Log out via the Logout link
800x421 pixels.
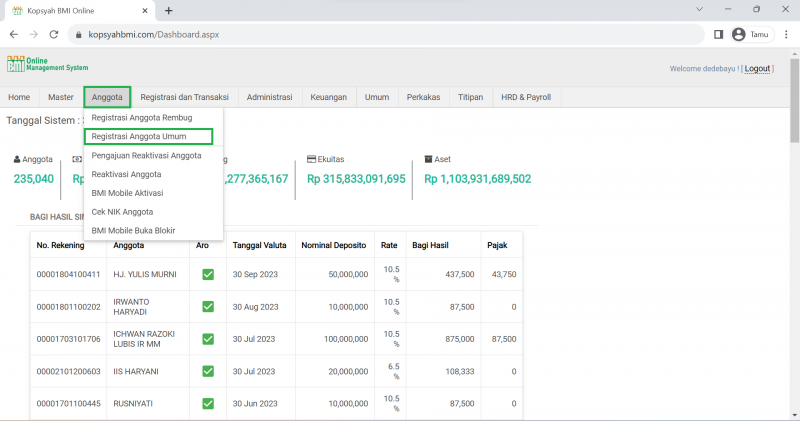pyautogui.click(x=757, y=68)
